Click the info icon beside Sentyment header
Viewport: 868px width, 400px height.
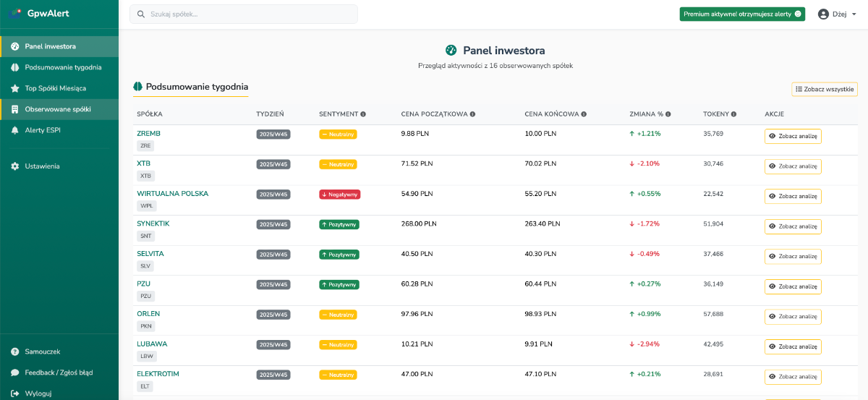point(363,114)
